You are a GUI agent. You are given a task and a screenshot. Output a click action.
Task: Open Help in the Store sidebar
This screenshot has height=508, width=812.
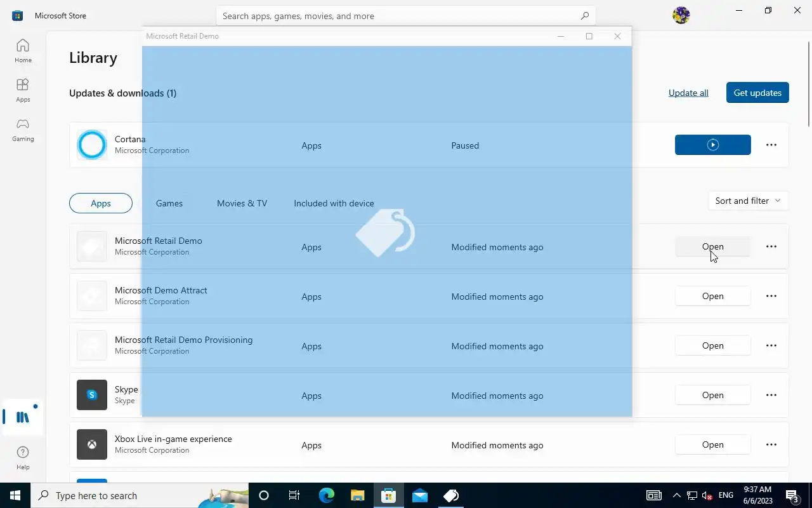(x=23, y=457)
